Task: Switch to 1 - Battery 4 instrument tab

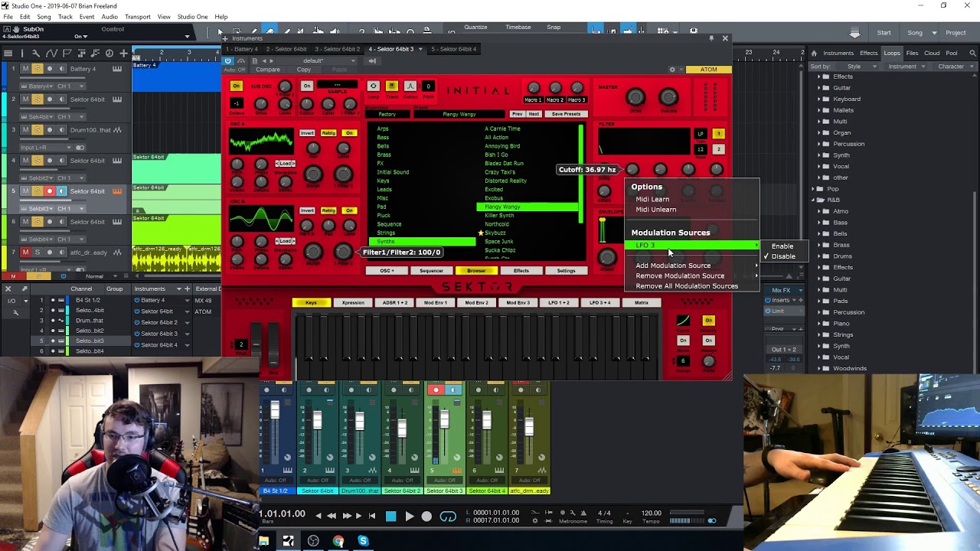Action: [x=242, y=49]
